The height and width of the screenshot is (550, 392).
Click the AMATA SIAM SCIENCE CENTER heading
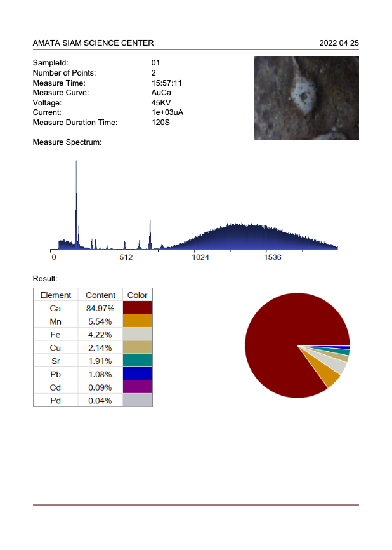pyautogui.click(x=93, y=43)
